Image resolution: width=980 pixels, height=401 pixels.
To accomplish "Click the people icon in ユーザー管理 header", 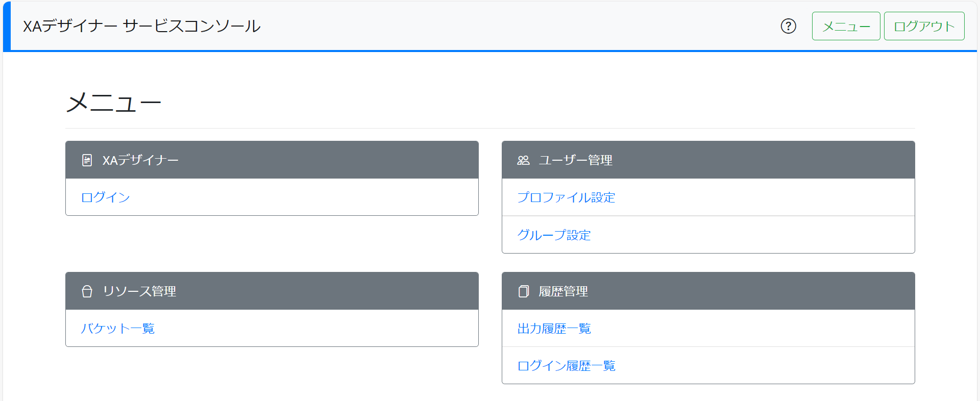I will [x=523, y=160].
